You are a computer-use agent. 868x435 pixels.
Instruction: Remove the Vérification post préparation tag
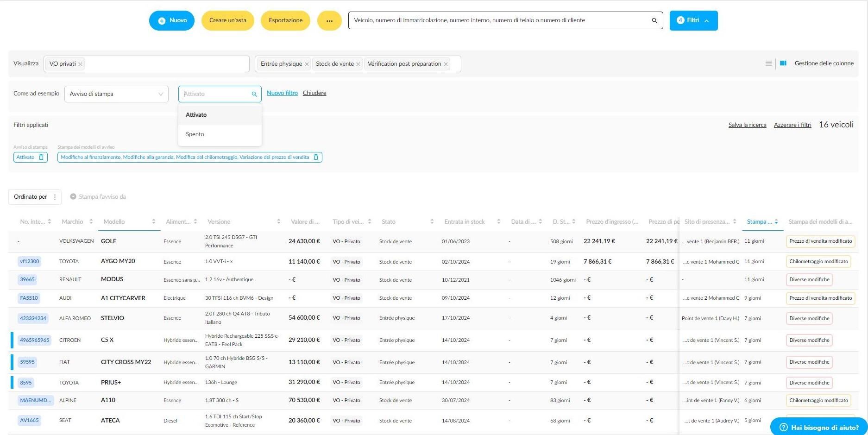click(x=446, y=64)
